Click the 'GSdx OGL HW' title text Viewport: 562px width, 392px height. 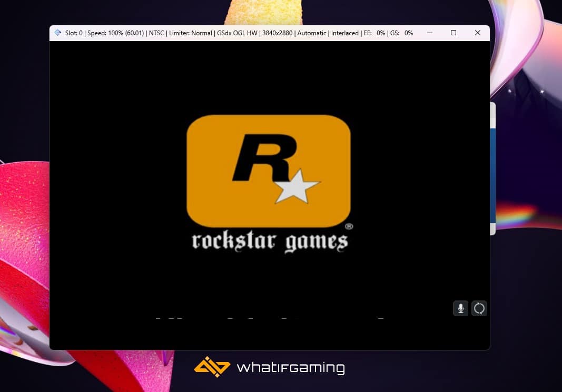click(237, 33)
